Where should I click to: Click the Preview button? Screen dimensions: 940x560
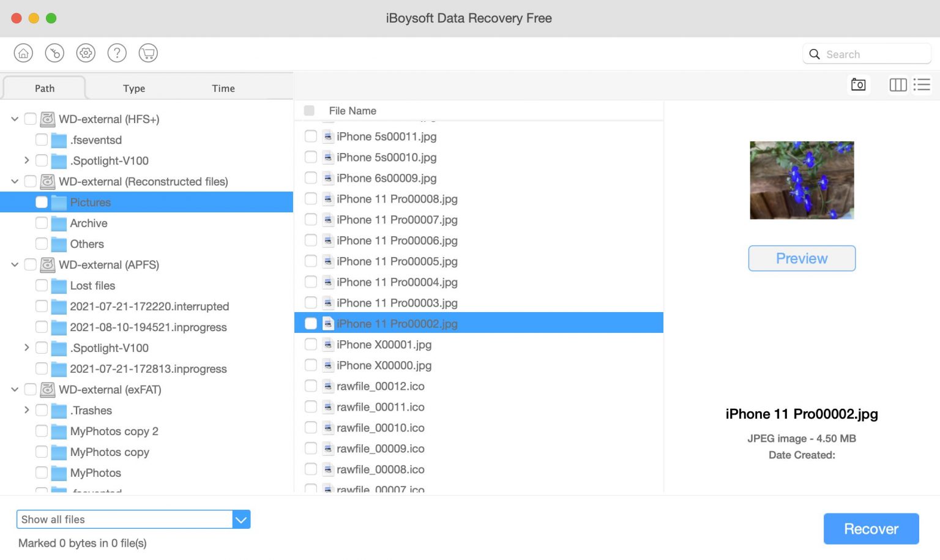[x=802, y=258]
